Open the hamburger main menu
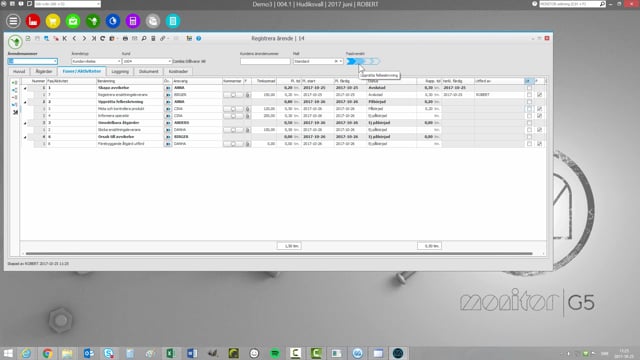Image resolution: width=640 pixels, height=360 pixels. (x=13, y=21)
